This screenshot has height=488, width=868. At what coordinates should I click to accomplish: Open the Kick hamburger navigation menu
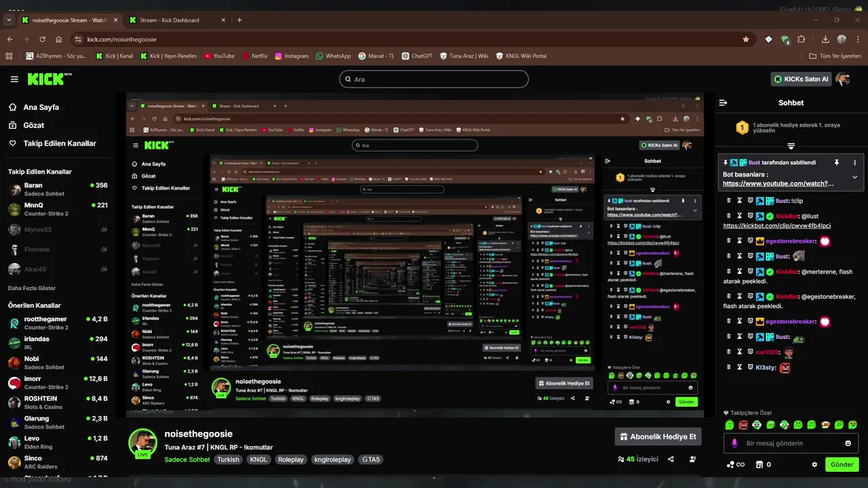pyautogui.click(x=14, y=79)
